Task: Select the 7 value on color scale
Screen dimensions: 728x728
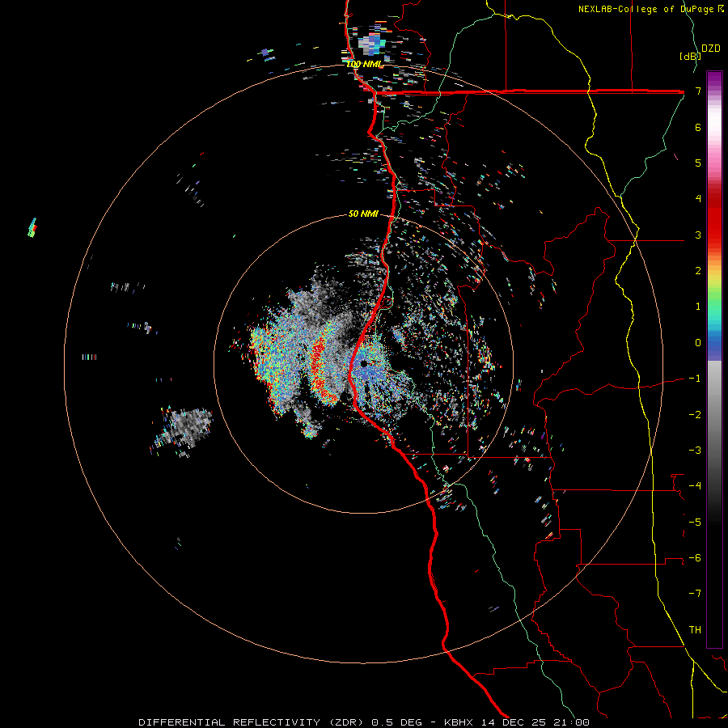Action: click(698, 91)
